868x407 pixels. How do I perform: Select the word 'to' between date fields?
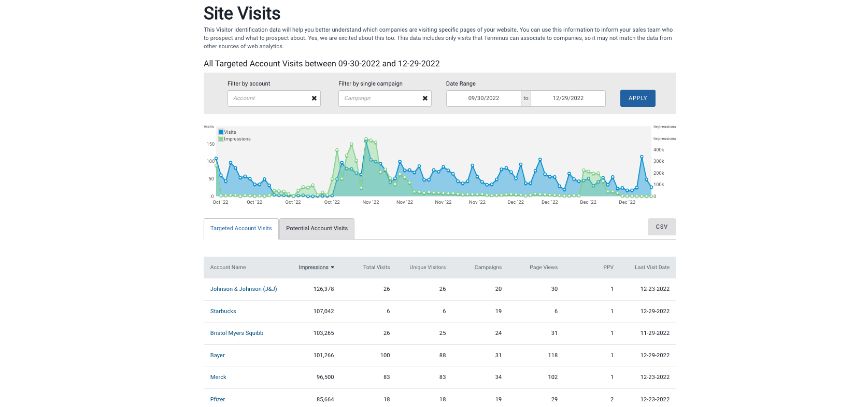click(526, 99)
